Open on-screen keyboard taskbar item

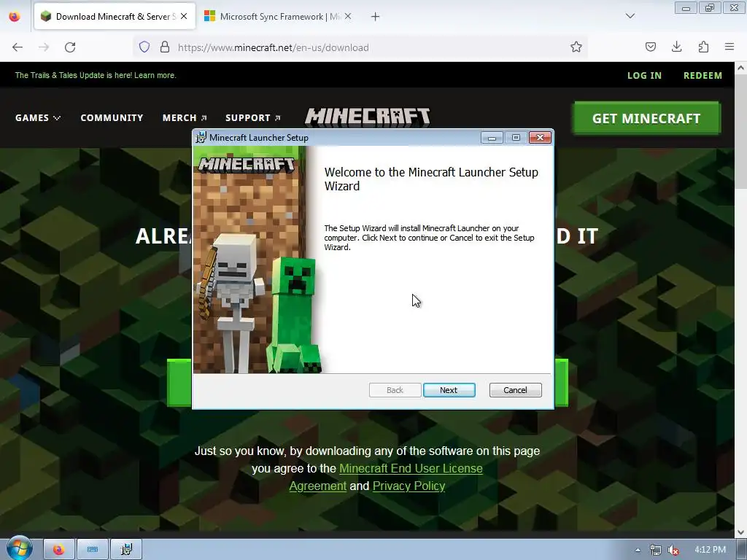point(93,550)
